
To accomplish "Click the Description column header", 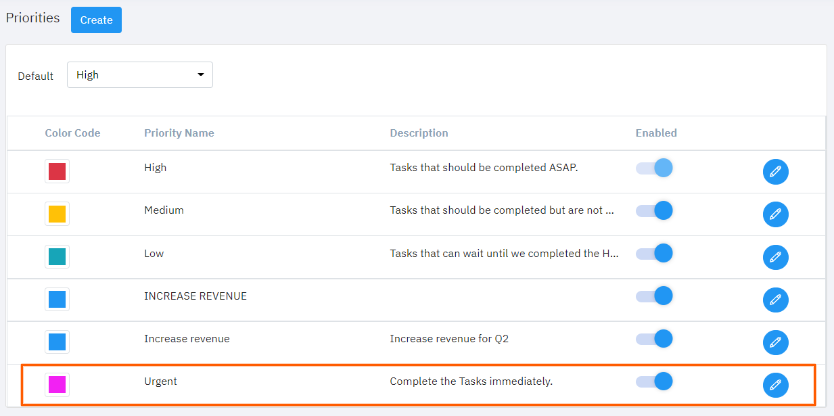I will click(x=419, y=133).
